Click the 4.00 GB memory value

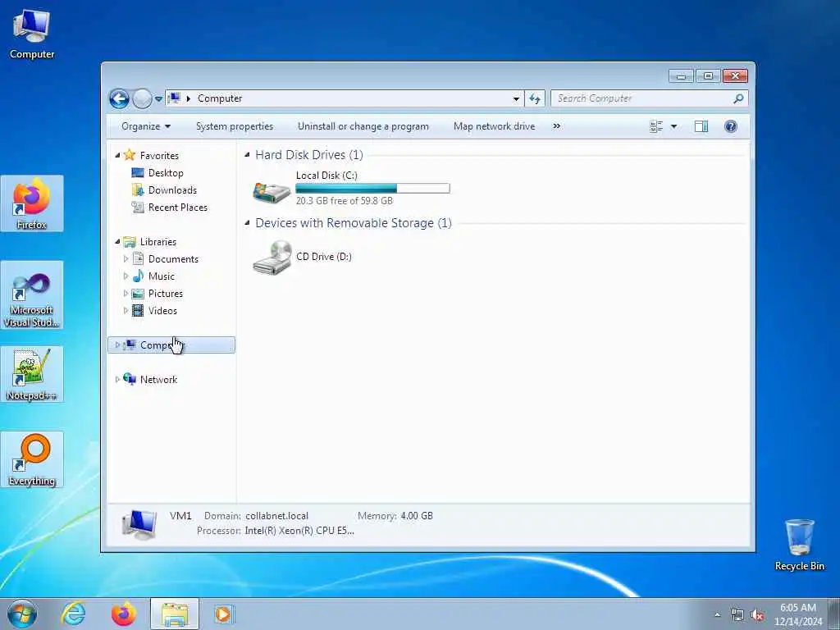coord(417,516)
